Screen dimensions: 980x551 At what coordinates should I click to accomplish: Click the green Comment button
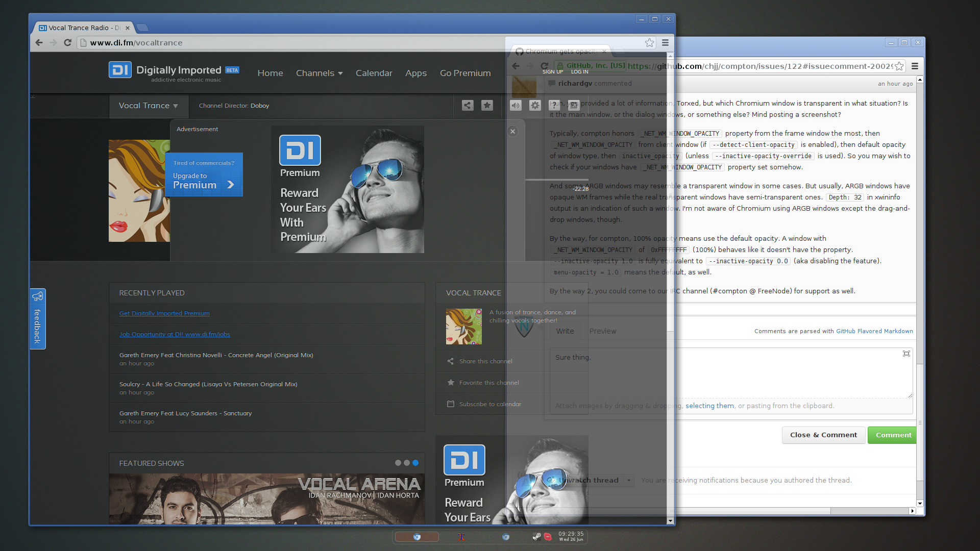coord(893,435)
